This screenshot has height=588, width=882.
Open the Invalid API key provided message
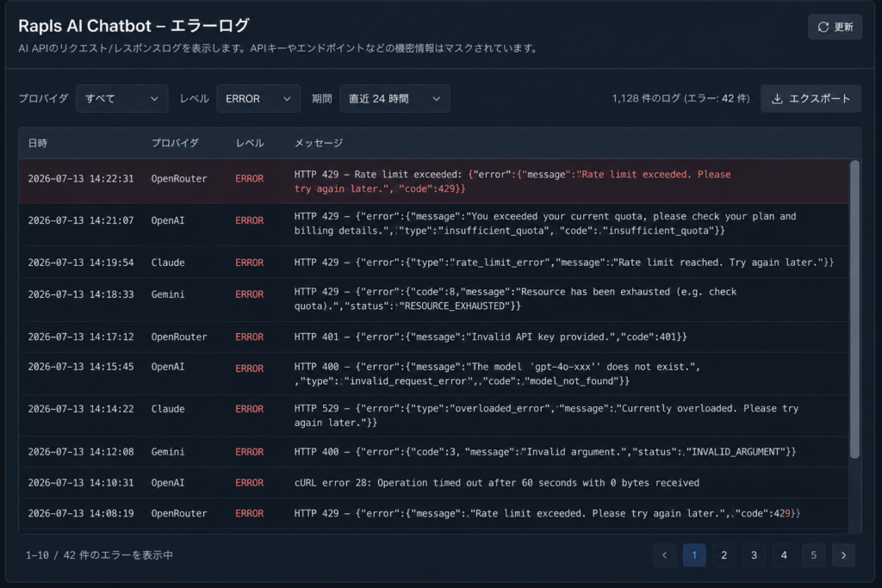[490, 337]
